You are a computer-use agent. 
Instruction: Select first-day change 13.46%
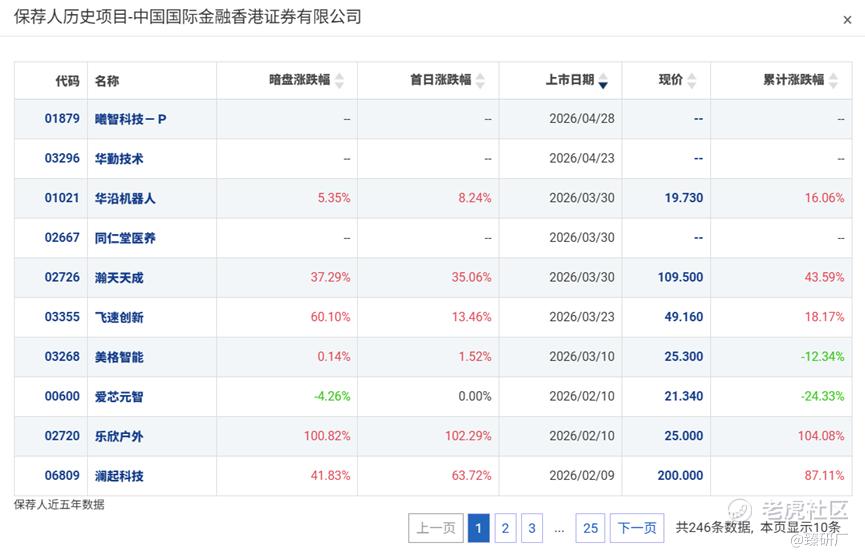472,317
